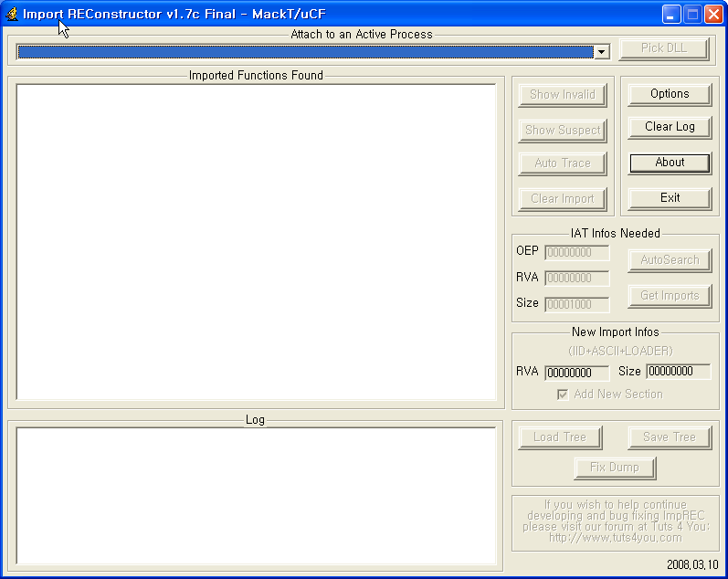Click the New Import Infos Size field
The height and width of the screenshot is (579, 728).
[x=679, y=372]
